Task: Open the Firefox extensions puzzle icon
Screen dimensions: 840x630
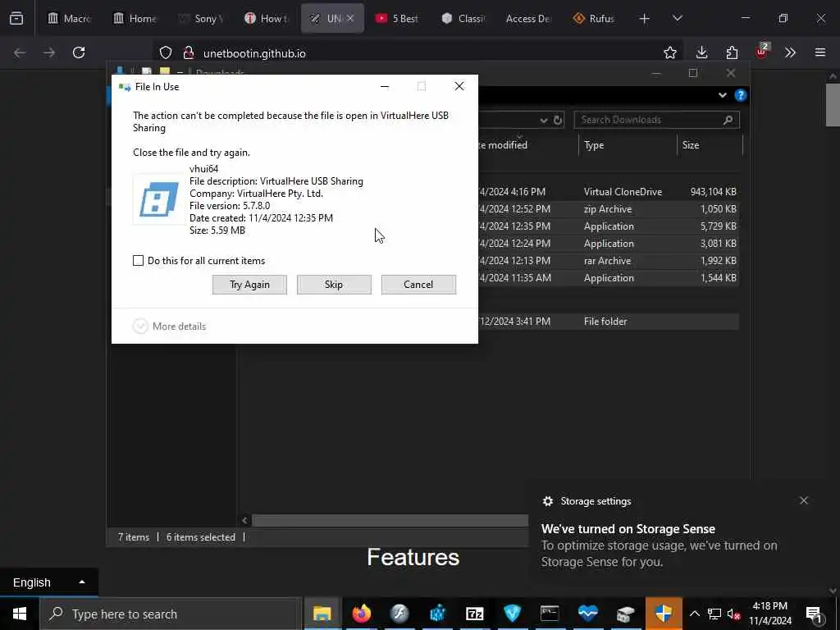Action: coord(732,52)
